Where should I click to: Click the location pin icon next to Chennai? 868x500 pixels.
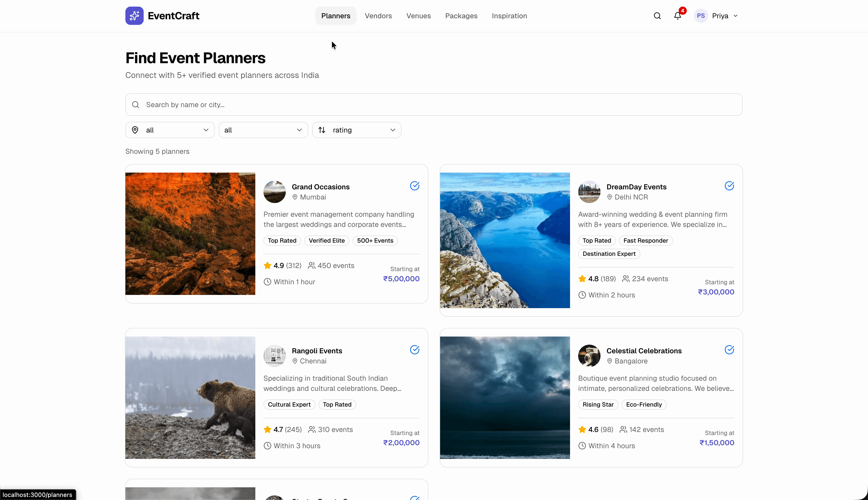pos(295,361)
